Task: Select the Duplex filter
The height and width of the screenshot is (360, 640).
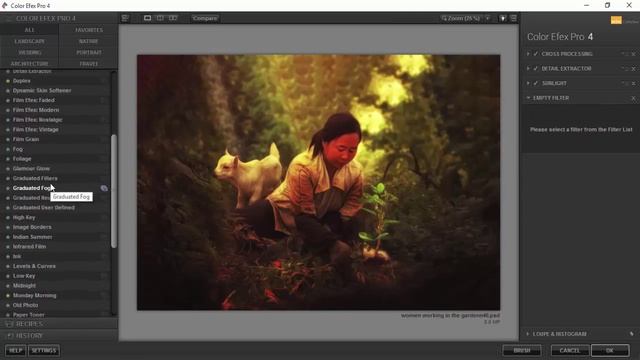Action: click(21, 81)
